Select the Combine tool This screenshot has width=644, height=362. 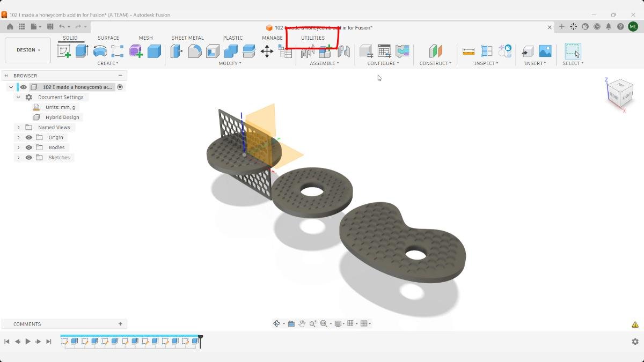(231, 51)
